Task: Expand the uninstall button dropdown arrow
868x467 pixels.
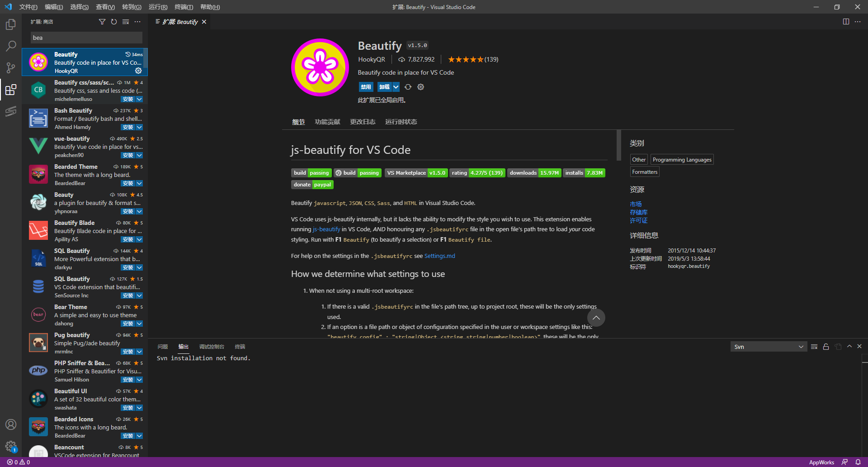Action: (396, 87)
